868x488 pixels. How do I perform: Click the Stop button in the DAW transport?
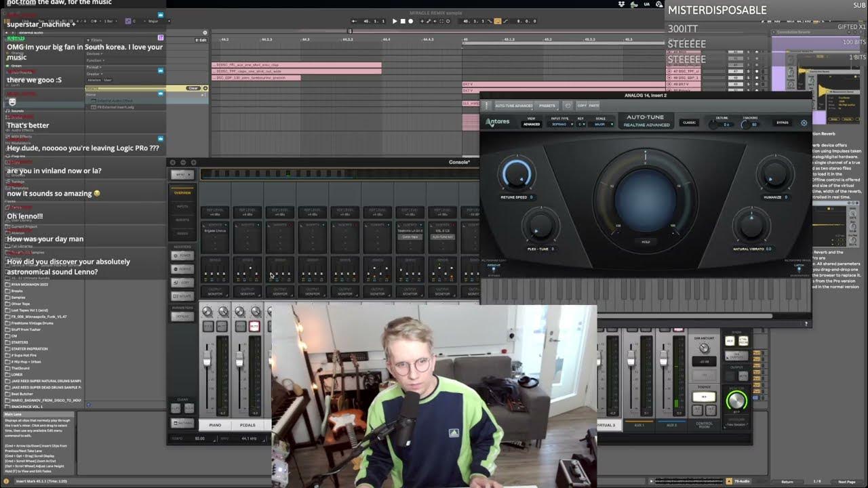(x=403, y=21)
